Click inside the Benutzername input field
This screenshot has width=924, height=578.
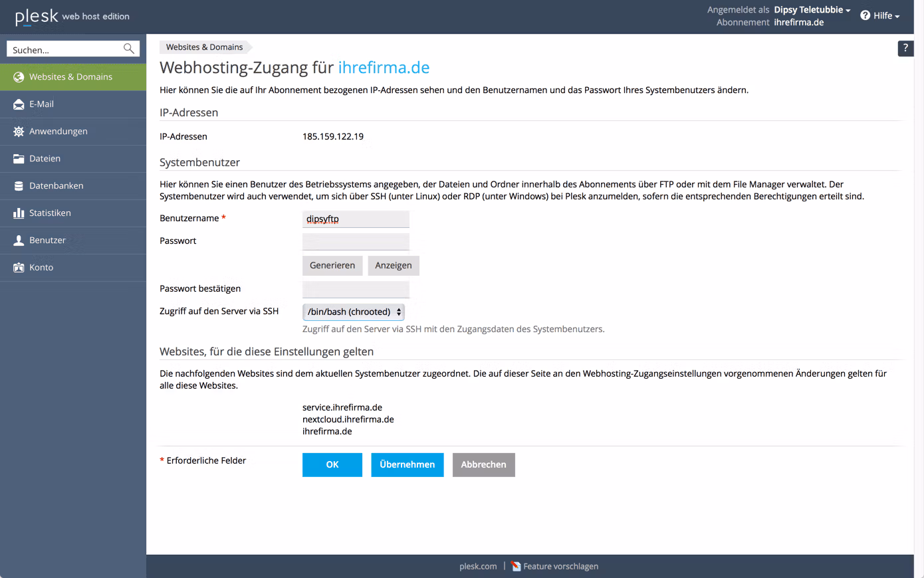click(x=356, y=219)
